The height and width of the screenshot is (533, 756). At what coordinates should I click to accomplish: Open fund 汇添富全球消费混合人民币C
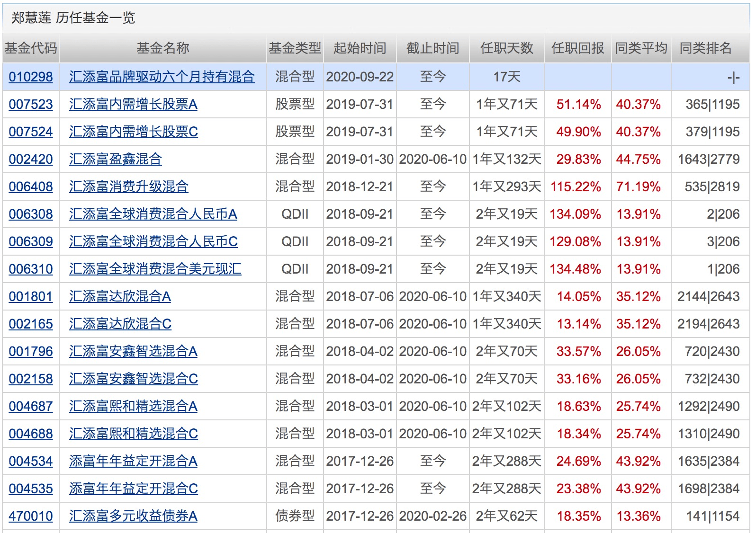click(x=153, y=241)
